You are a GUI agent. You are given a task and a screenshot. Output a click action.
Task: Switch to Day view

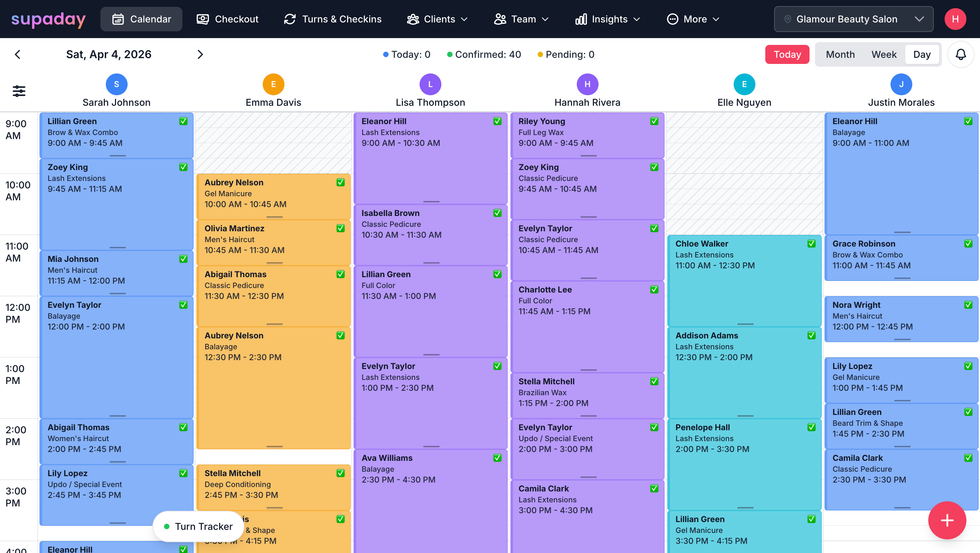pos(922,54)
